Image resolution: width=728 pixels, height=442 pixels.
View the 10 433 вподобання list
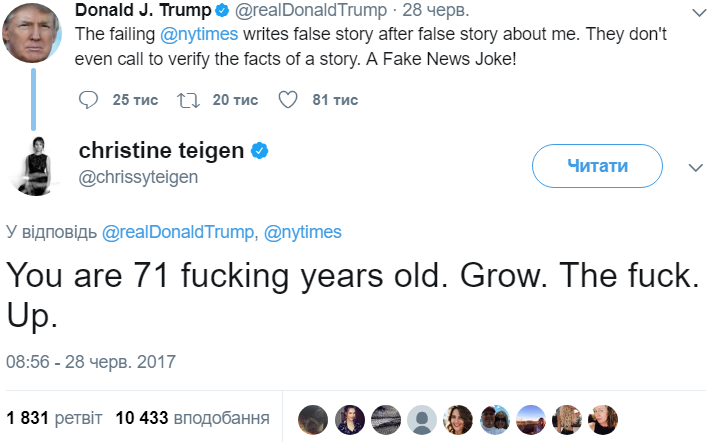point(192,417)
